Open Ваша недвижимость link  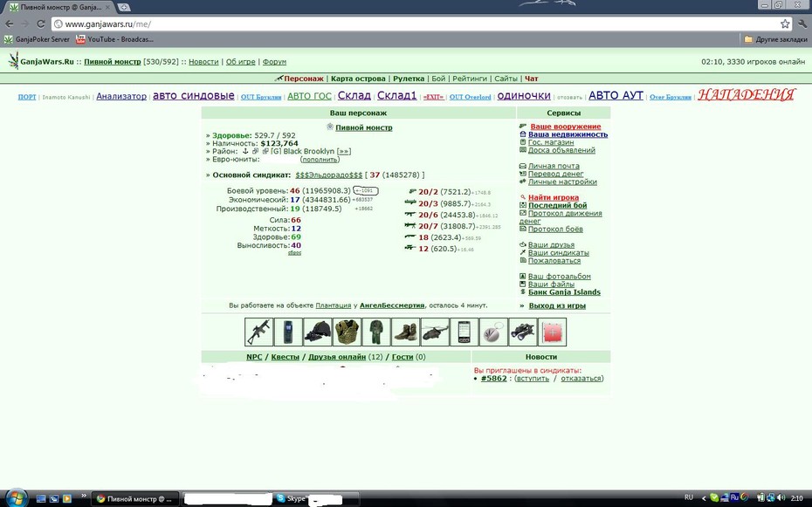(x=568, y=134)
